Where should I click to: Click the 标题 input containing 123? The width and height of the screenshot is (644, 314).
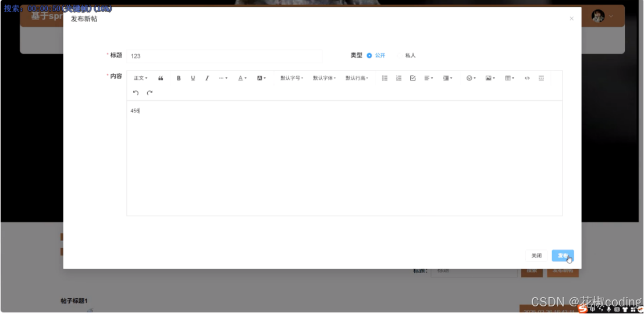pos(224,56)
